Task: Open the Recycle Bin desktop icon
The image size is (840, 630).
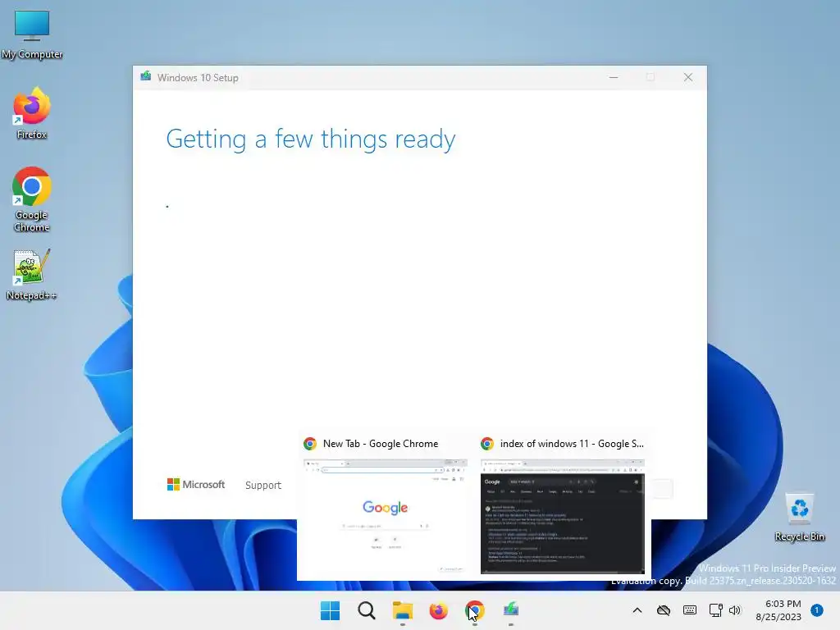Action: click(x=799, y=517)
